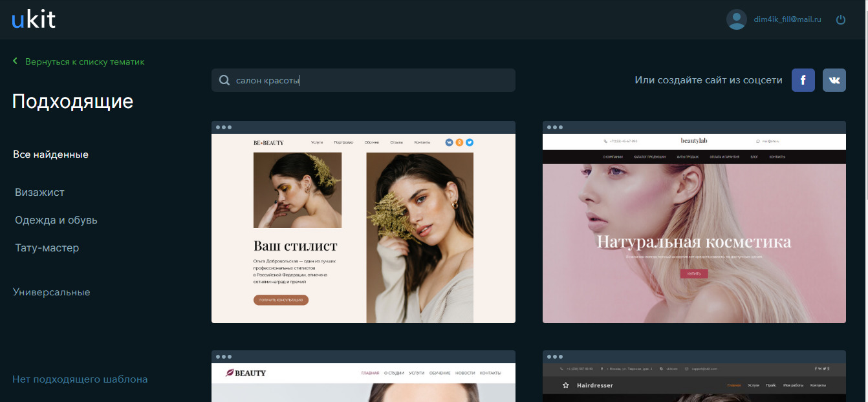
Task: Go back via Вернуться к списку тематик
Action: [x=84, y=62]
